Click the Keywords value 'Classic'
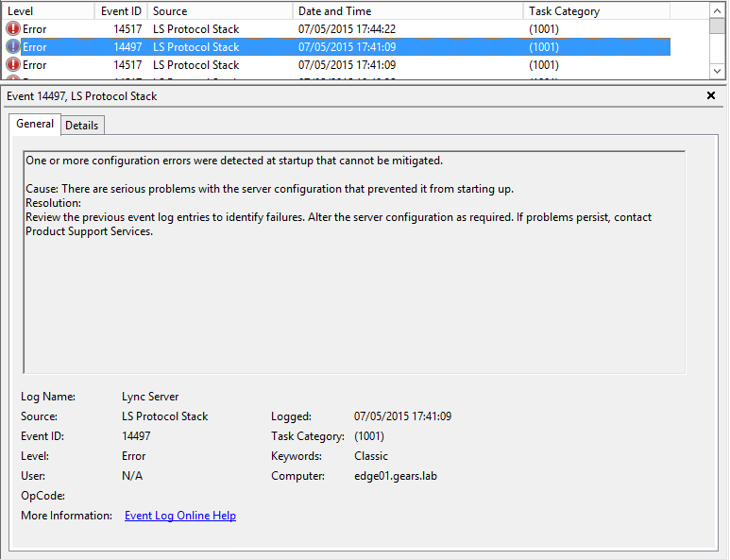 [371, 456]
